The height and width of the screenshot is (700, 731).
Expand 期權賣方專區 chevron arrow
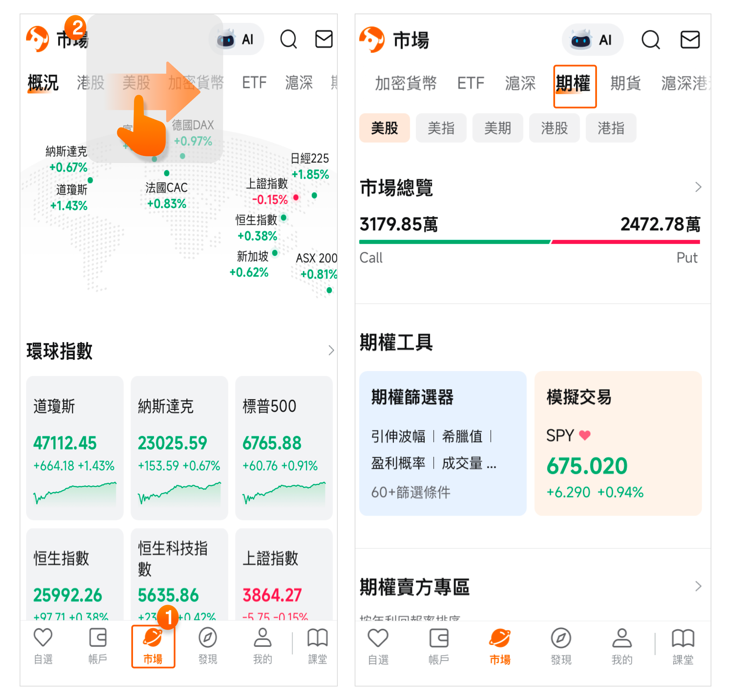698,586
